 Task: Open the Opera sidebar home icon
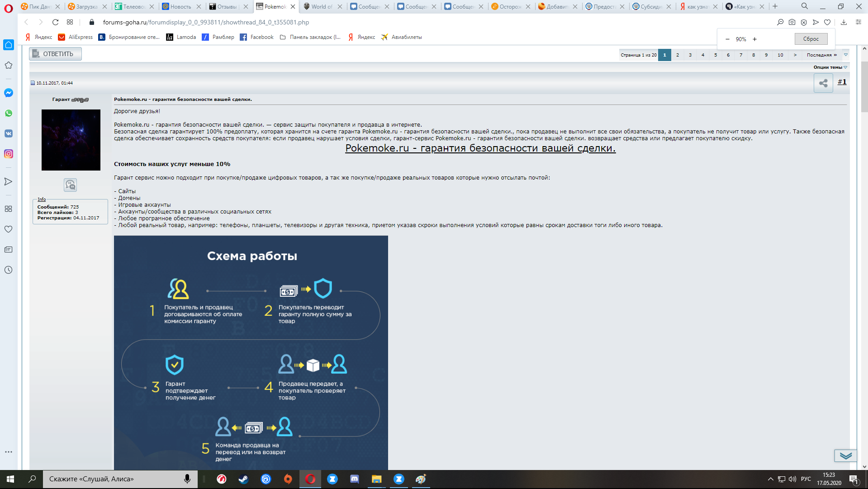(x=9, y=45)
